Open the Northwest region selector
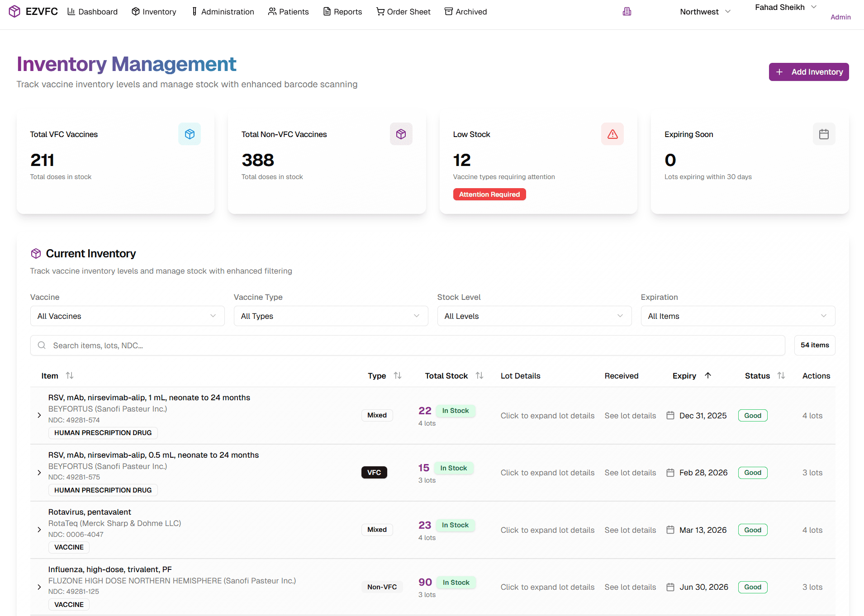Viewport: 864px width, 616px height. click(x=704, y=11)
